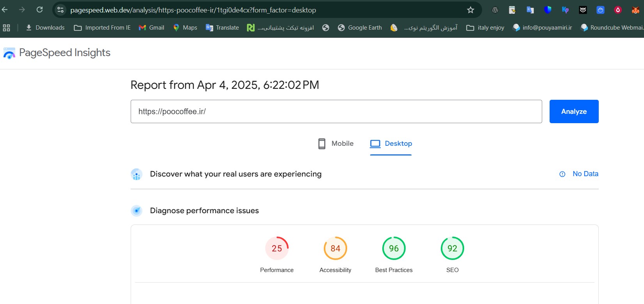Screen dimensions: 644x304
Task: Click the PageSpeed Insights title text
Action: [x=65, y=53]
